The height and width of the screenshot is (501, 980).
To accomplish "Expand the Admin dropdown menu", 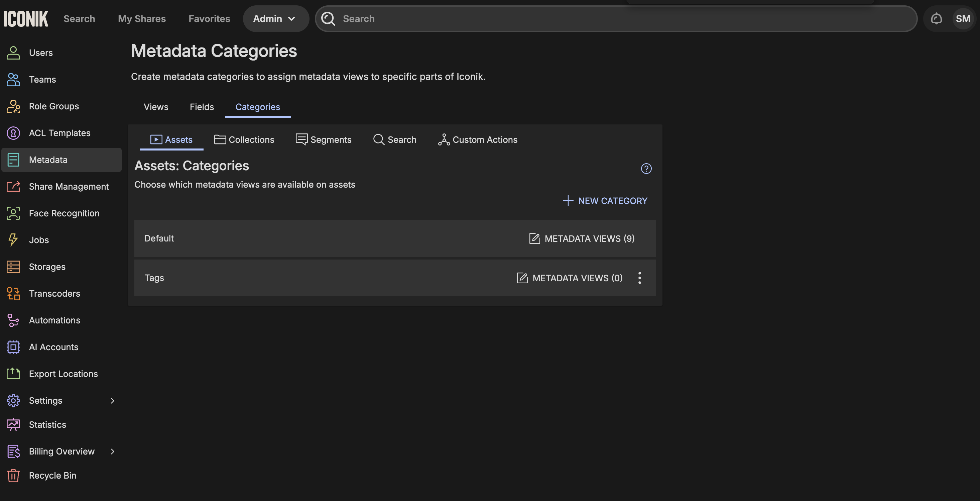I will click(275, 19).
